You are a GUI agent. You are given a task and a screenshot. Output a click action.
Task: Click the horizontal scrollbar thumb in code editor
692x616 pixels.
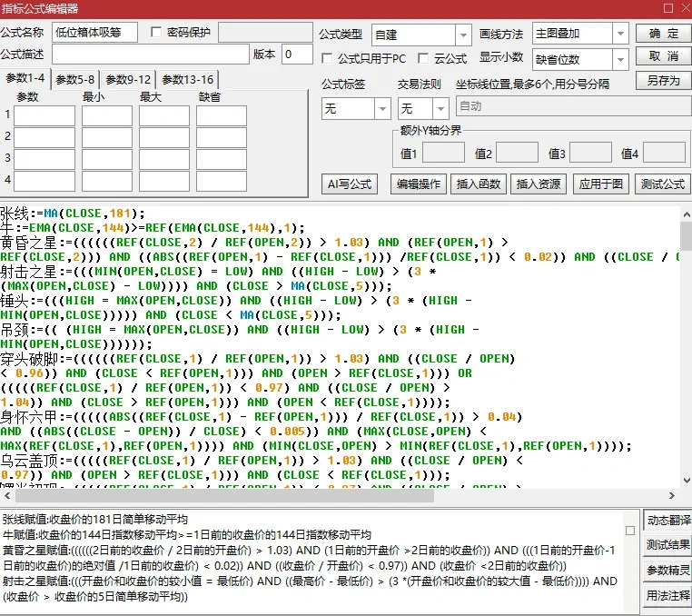point(224,496)
